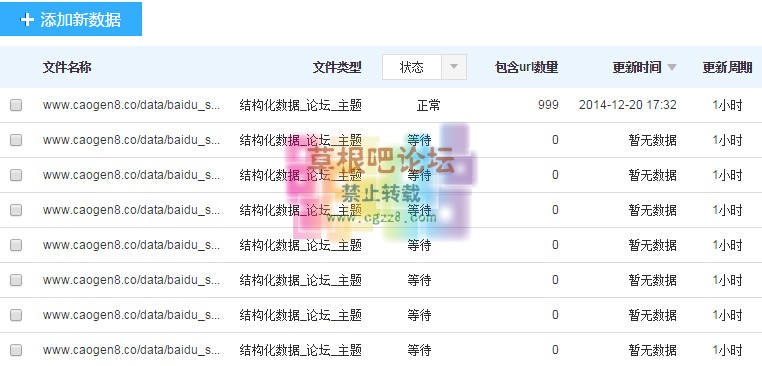
Task: Open the 状态 filter dropdown
Action: coord(424,67)
